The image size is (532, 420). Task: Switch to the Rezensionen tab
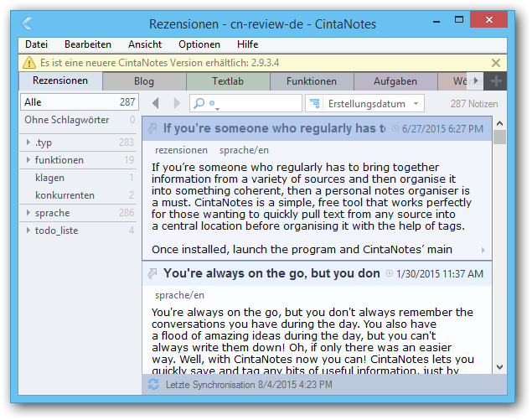pyautogui.click(x=60, y=80)
